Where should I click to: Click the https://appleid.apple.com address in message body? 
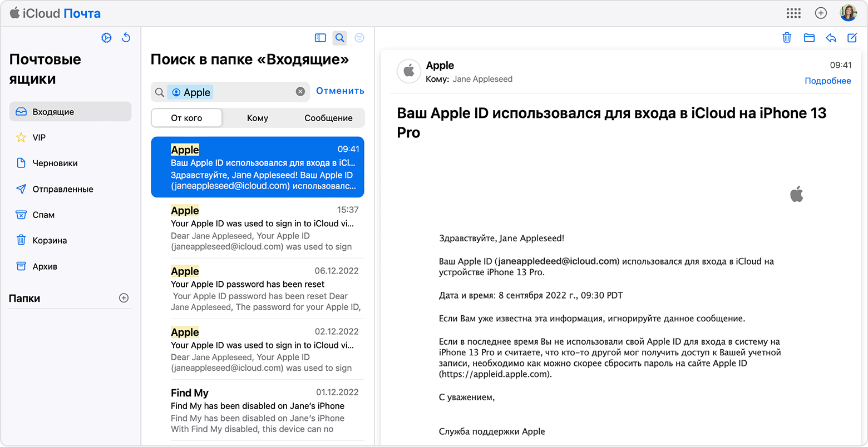(x=495, y=374)
